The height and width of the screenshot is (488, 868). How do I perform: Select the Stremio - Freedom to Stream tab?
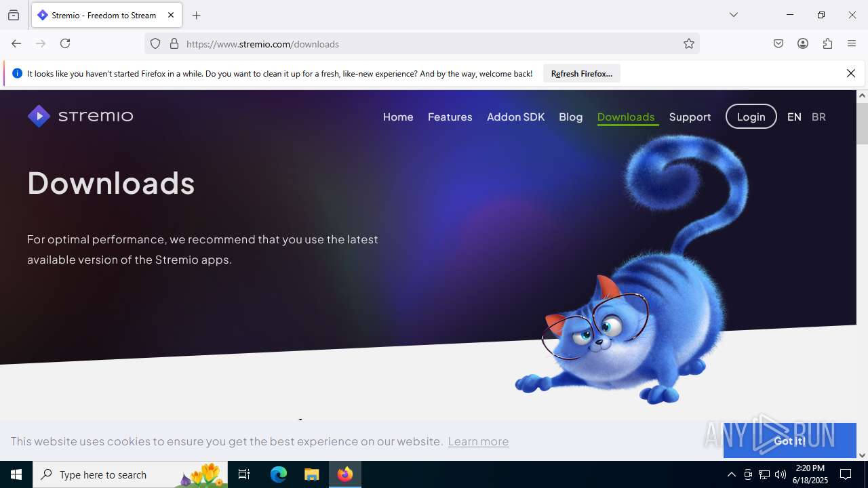(x=106, y=15)
